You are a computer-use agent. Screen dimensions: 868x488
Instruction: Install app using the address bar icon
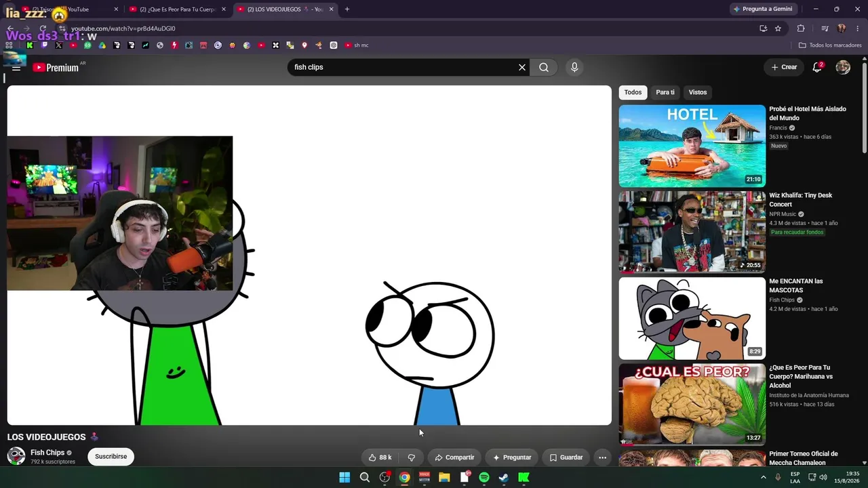(763, 28)
